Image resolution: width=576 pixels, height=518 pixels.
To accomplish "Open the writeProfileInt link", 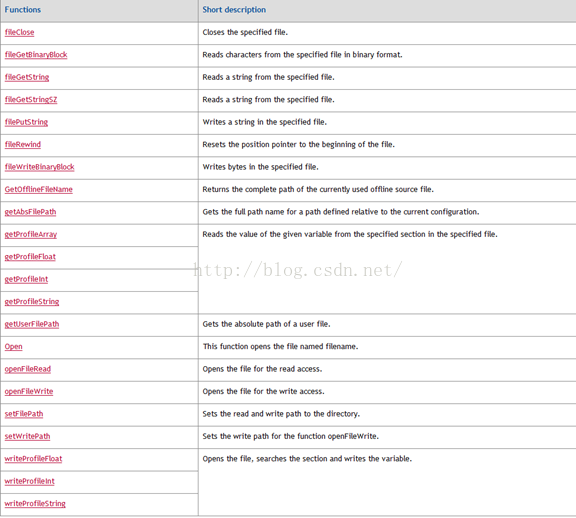I will (30, 481).
